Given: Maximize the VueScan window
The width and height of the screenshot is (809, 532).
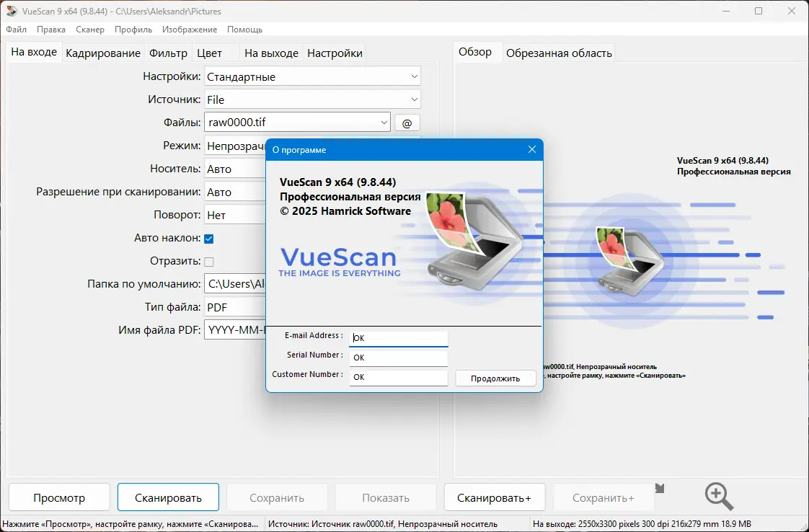Looking at the screenshot, I should pyautogui.click(x=759, y=11).
